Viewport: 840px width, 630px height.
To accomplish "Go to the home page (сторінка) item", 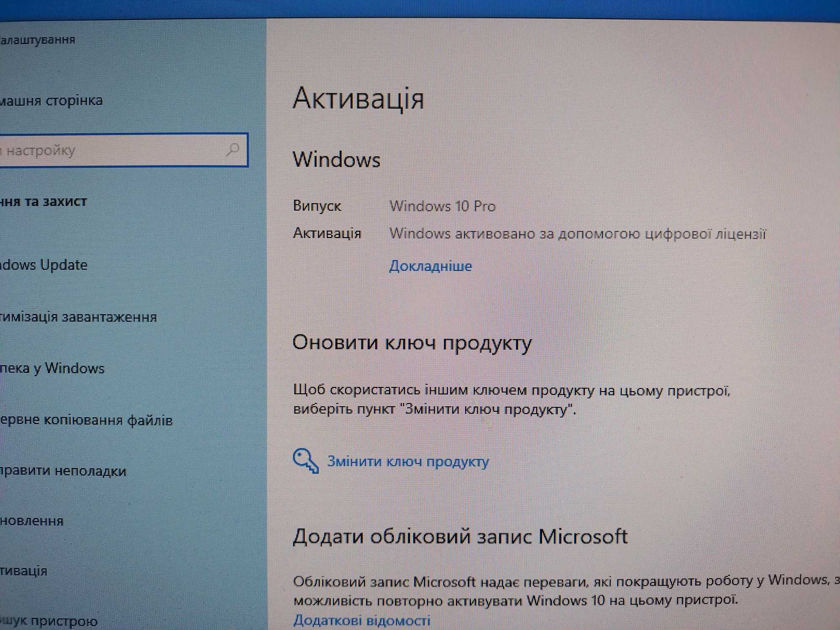I will (x=51, y=101).
